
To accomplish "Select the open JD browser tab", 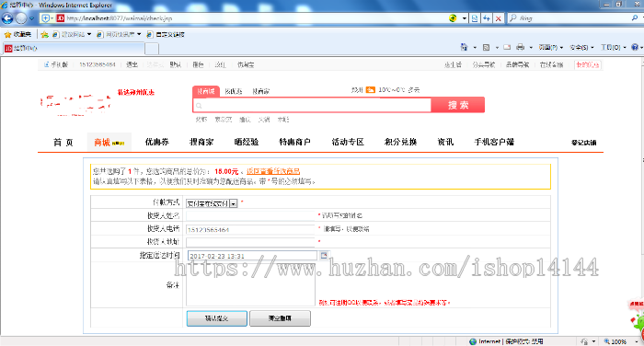I will click(74, 48).
